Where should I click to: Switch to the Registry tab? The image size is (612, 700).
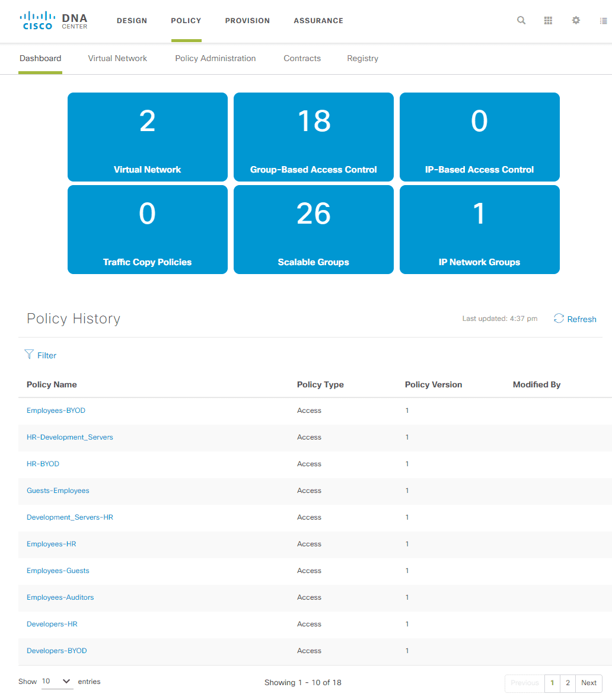tap(362, 59)
